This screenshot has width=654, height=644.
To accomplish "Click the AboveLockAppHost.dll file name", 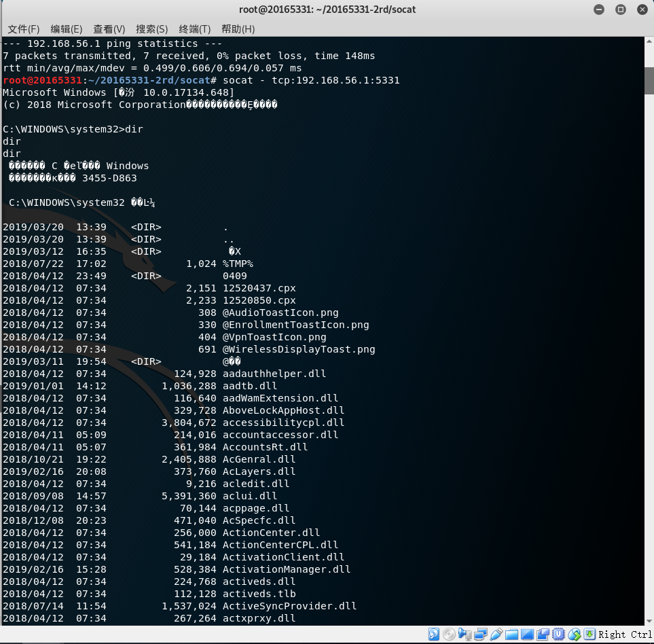I will coord(284,410).
